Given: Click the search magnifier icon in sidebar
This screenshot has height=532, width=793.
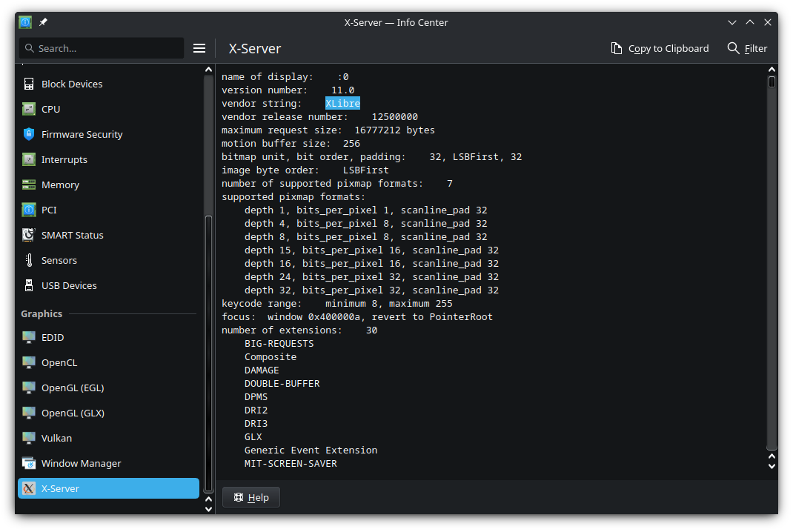Looking at the screenshot, I should pyautogui.click(x=30, y=49).
